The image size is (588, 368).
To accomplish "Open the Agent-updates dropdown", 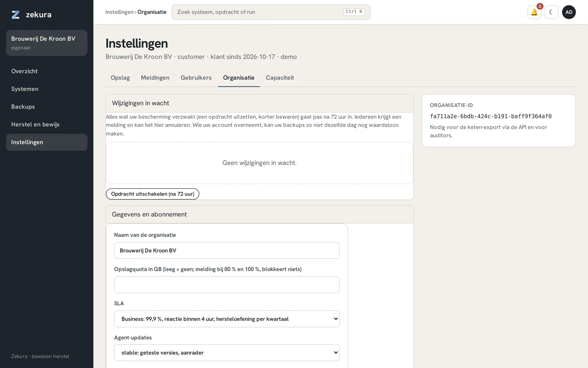I will click(227, 353).
